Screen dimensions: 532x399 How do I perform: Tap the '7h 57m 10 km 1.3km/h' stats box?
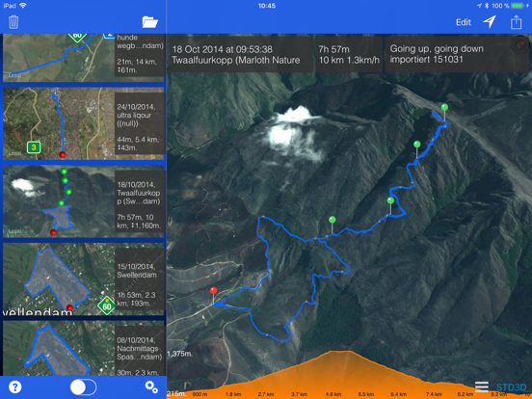click(x=349, y=54)
